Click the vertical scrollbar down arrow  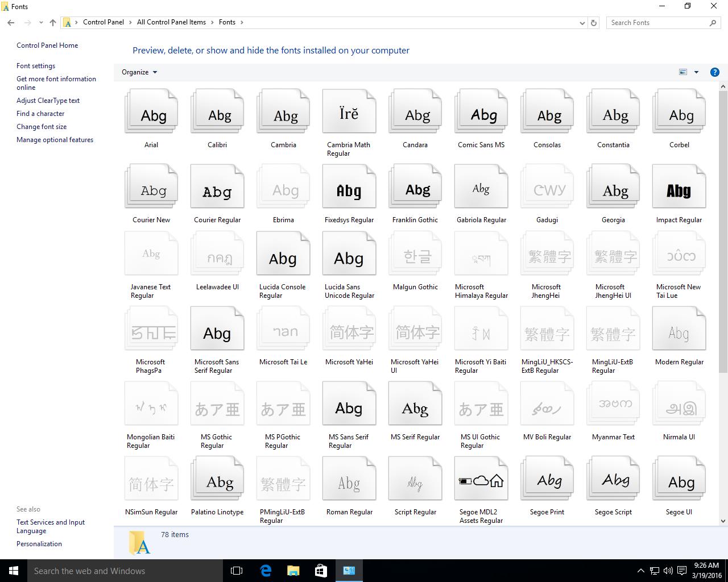click(723, 521)
